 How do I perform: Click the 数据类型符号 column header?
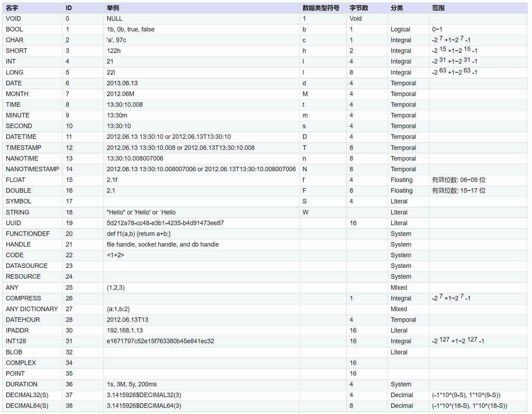pyautogui.click(x=320, y=8)
